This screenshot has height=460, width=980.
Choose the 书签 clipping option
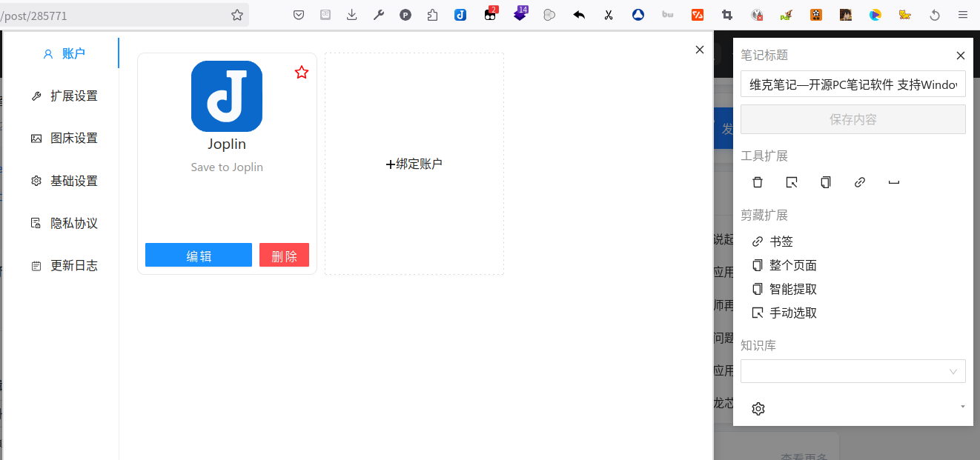tap(773, 241)
